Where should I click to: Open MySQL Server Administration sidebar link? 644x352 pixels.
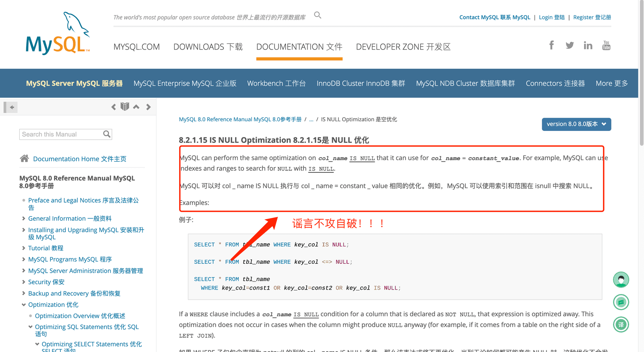pyautogui.click(x=86, y=271)
